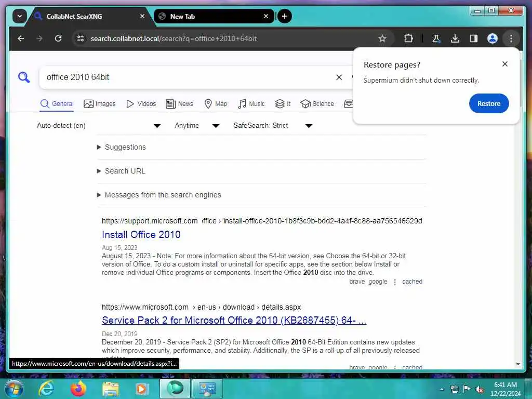
Task: Click the support.microsoft.com result URL
Action: [262, 221]
